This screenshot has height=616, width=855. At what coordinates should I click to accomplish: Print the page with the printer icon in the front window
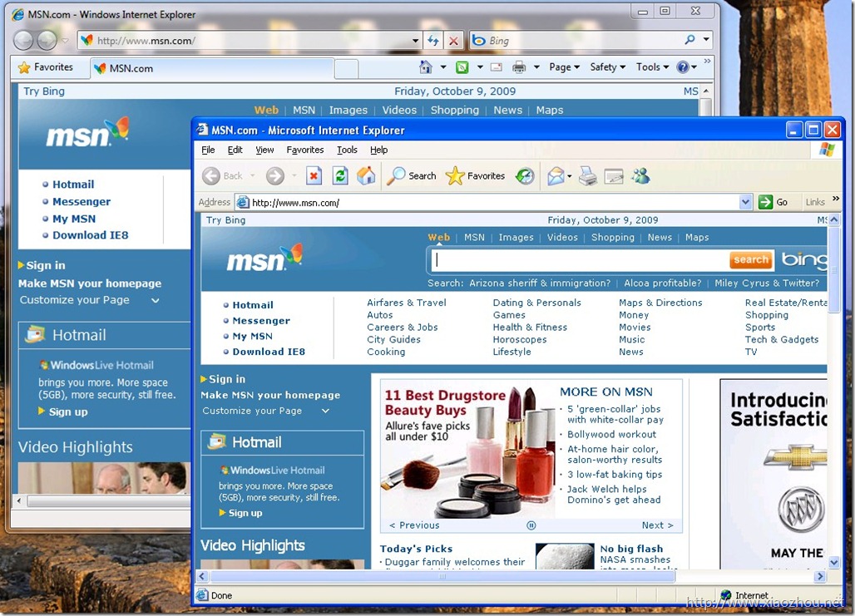[x=588, y=176]
